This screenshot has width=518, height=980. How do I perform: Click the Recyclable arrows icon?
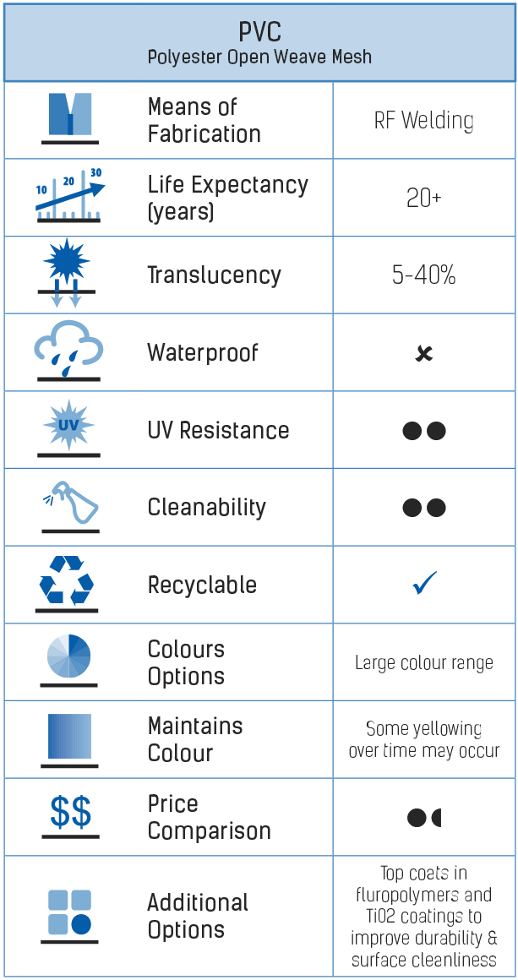pos(67,583)
